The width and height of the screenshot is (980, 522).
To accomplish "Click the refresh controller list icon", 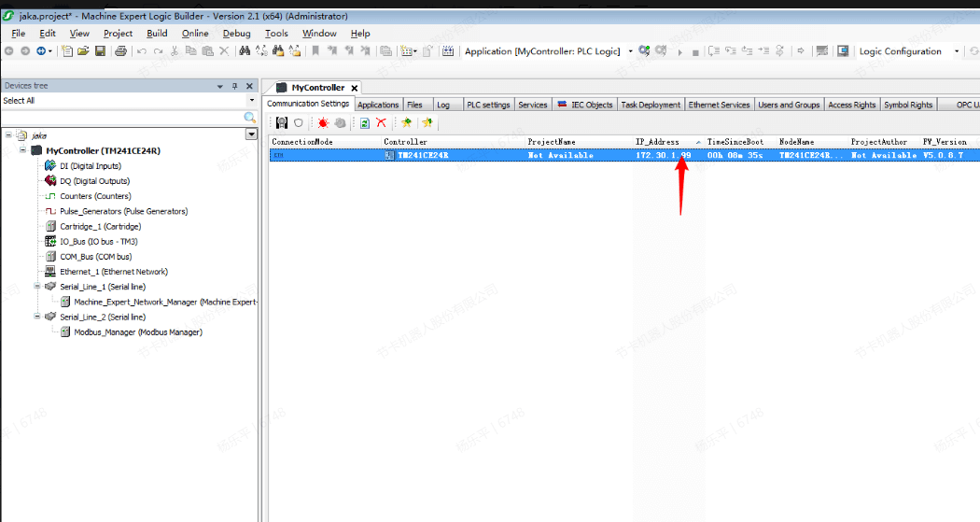I will click(x=364, y=122).
